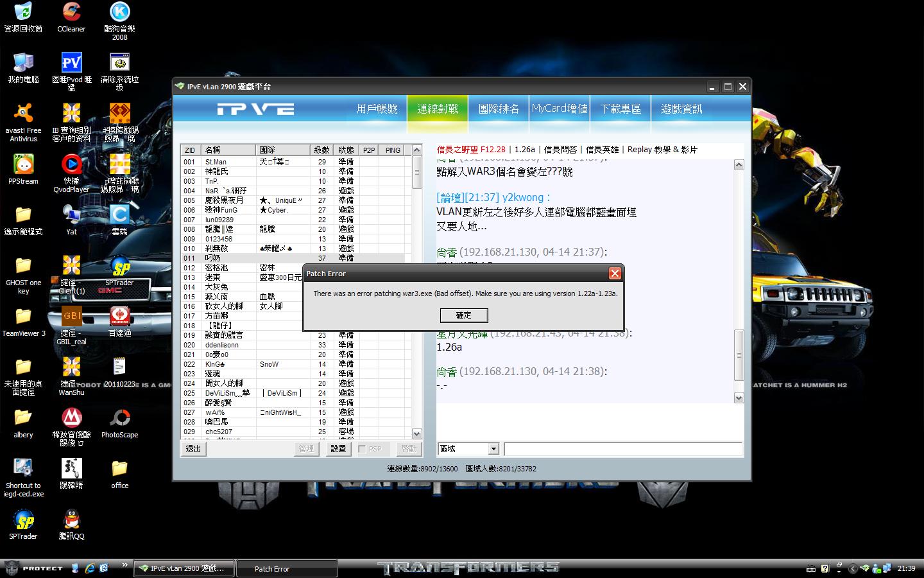Click chat scrollbar up arrow

[739, 165]
